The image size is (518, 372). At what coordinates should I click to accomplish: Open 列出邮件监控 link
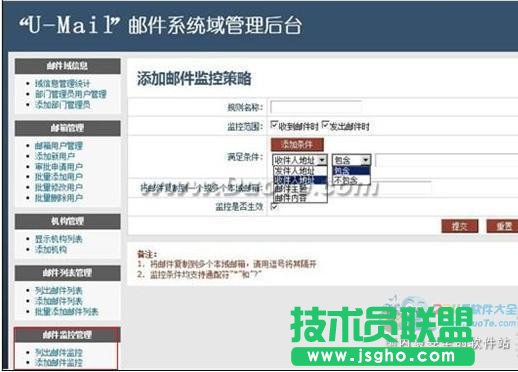(59, 352)
